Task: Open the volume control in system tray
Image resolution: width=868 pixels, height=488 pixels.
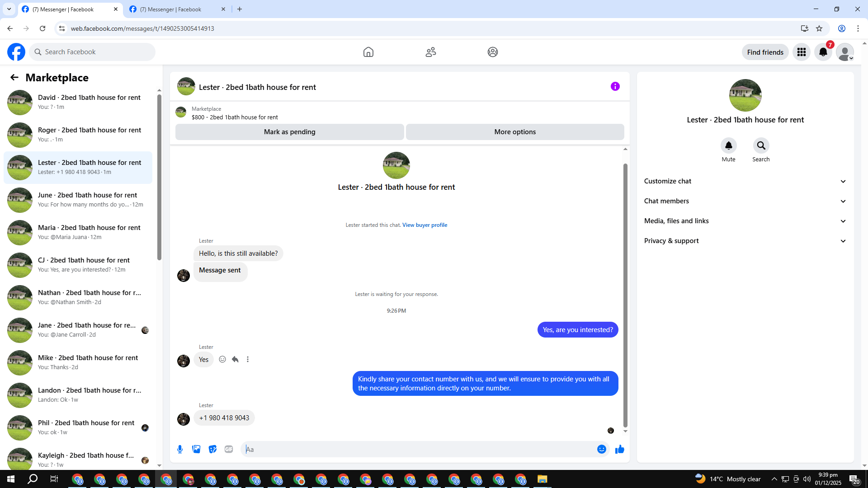Action: pos(807,479)
